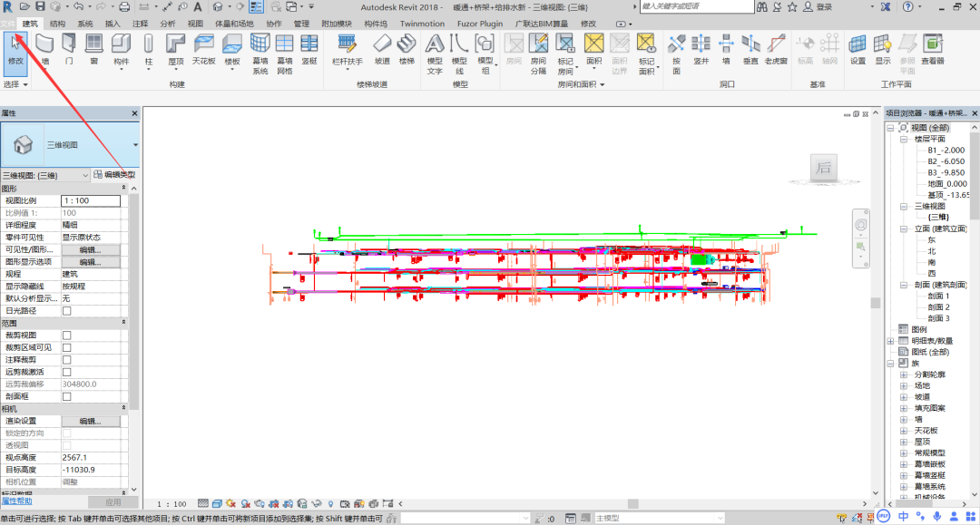980x525 pixels.
Task: Enable the 远剪裁激活 checkbox
Action: coord(67,372)
